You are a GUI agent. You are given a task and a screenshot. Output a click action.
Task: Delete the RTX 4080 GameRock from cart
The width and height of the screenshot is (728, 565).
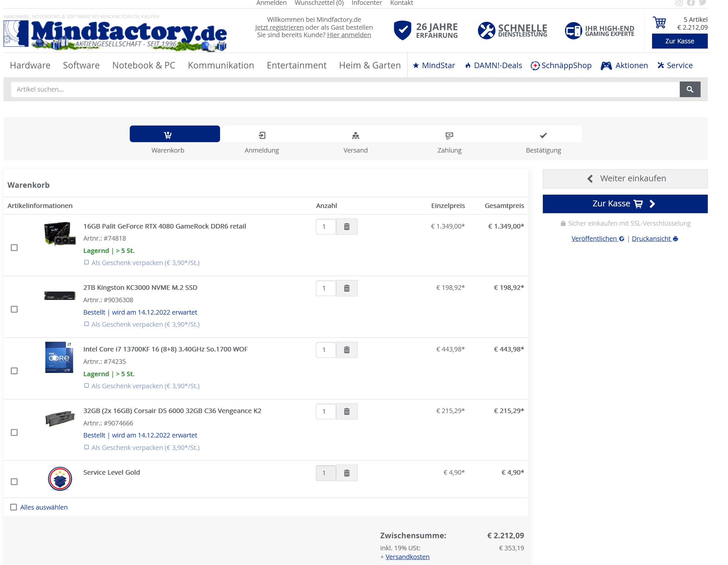[x=346, y=227]
